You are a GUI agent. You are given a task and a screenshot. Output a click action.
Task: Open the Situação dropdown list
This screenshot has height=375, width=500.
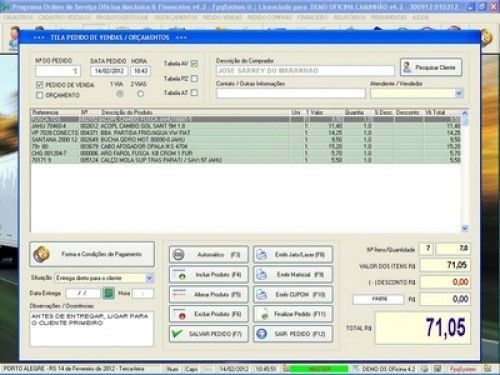coord(149,278)
